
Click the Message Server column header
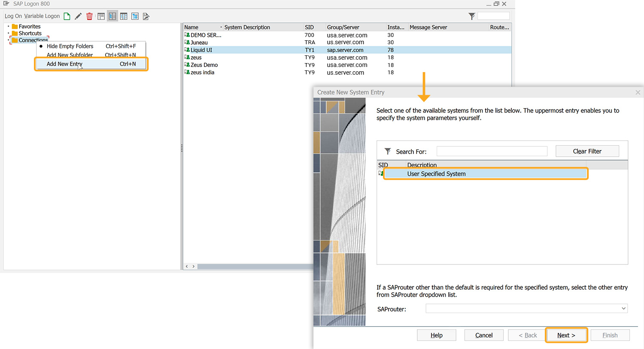[448, 27]
